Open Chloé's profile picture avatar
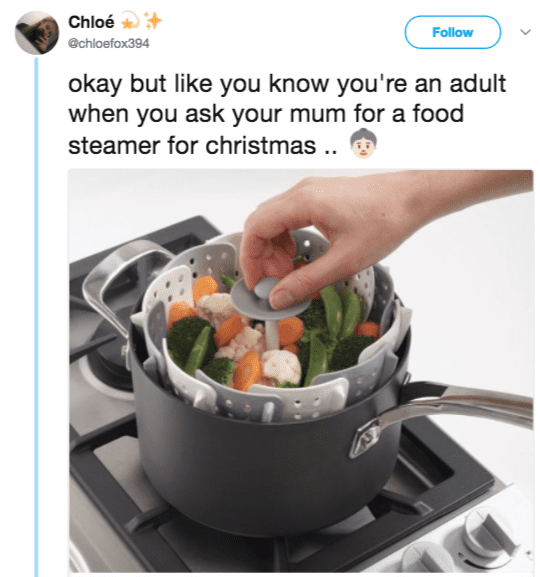The image size is (540, 577). click(36, 32)
